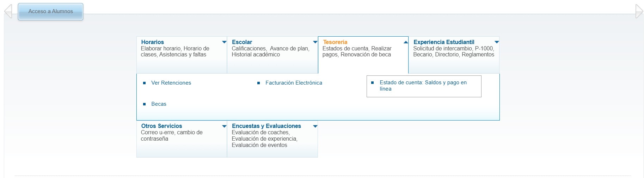Expand the Otros Servicios arrow
The width and height of the screenshot is (644, 178).
tap(224, 126)
